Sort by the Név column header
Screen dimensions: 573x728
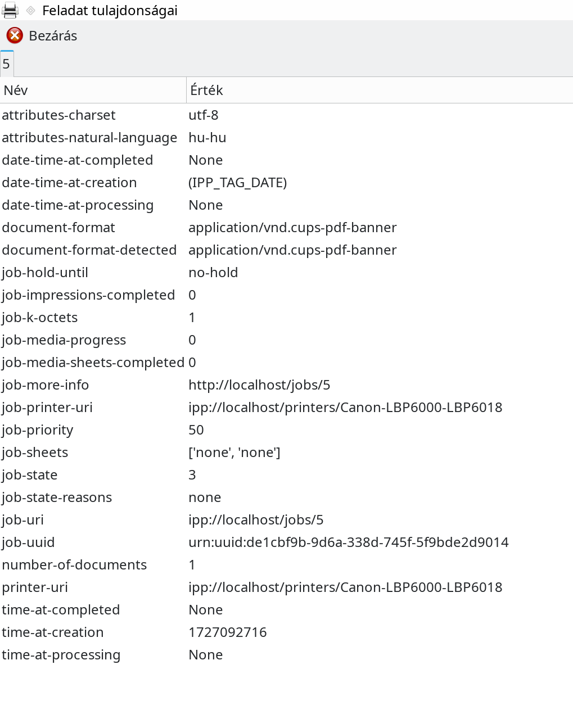click(x=93, y=90)
